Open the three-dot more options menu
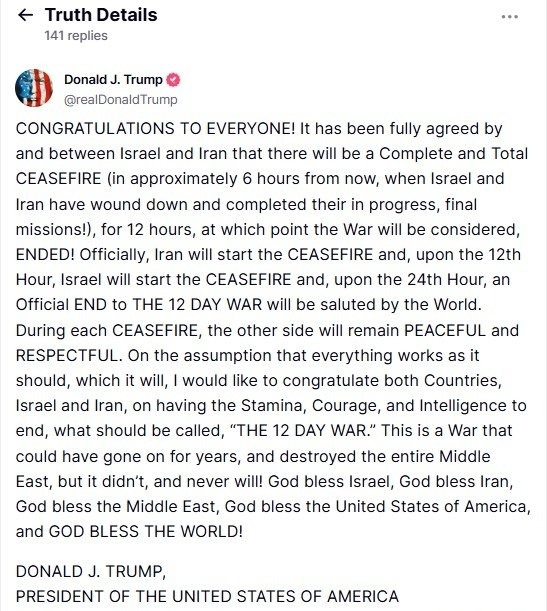The image size is (547, 611). (x=510, y=17)
